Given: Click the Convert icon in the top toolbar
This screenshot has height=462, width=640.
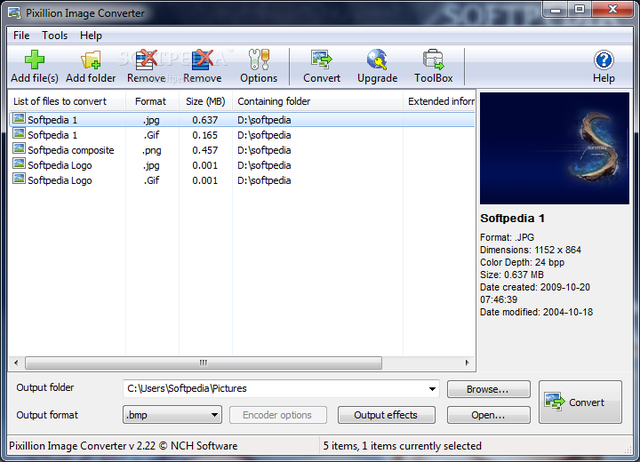Looking at the screenshot, I should [322, 60].
